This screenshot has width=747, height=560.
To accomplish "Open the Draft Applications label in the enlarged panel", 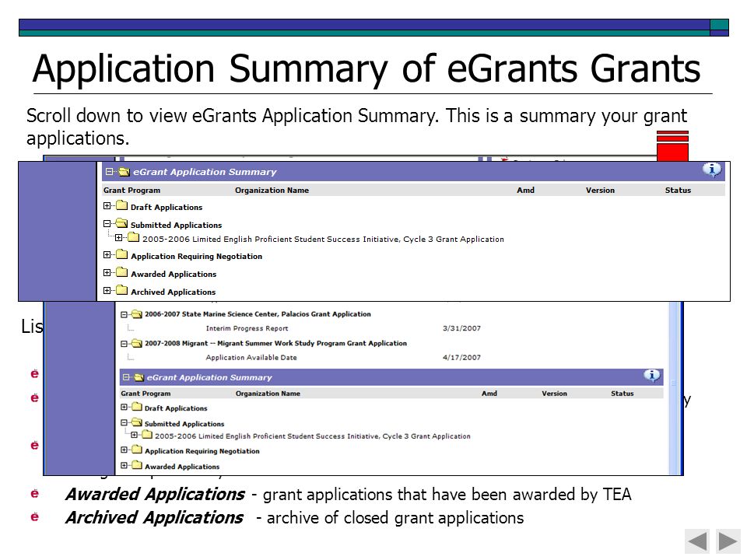I will (x=167, y=207).
